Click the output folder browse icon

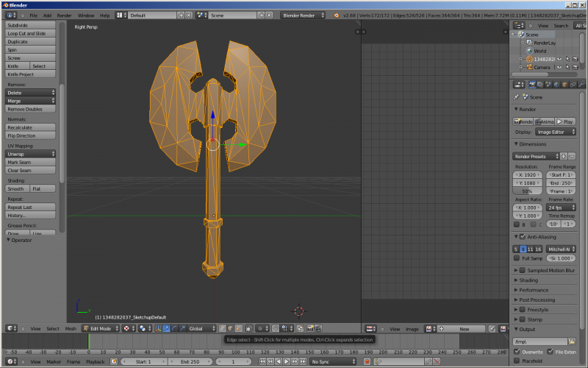pos(572,342)
